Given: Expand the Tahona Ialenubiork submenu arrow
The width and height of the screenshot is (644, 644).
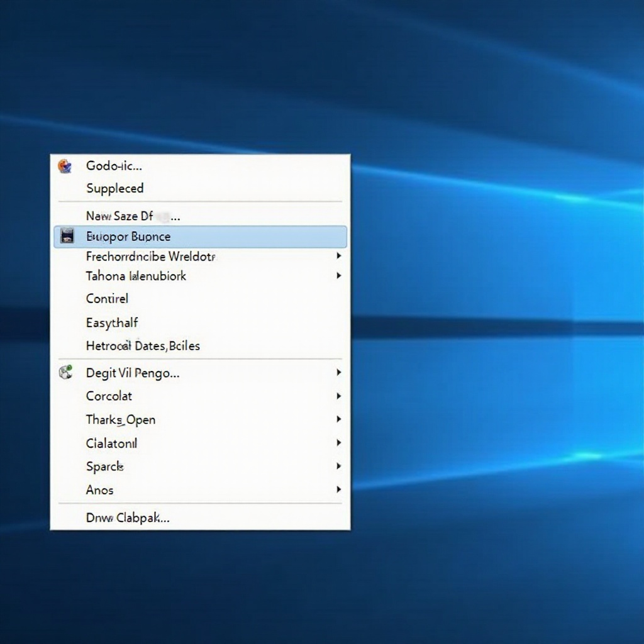Looking at the screenshot, I should point(338,275).
